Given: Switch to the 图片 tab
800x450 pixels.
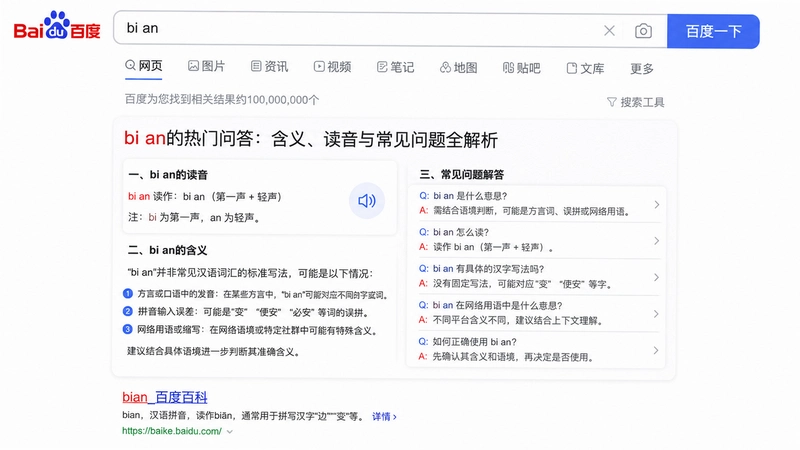Looking at the screenshot, I should click(206, 66).
